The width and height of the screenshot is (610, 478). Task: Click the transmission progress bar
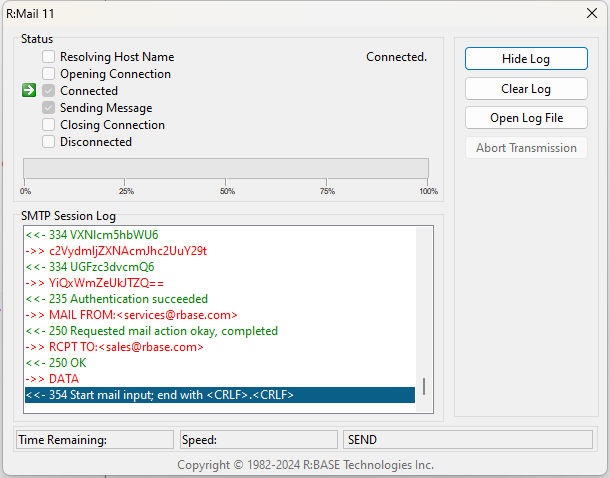pyautogui.click(x=226, y=168)
